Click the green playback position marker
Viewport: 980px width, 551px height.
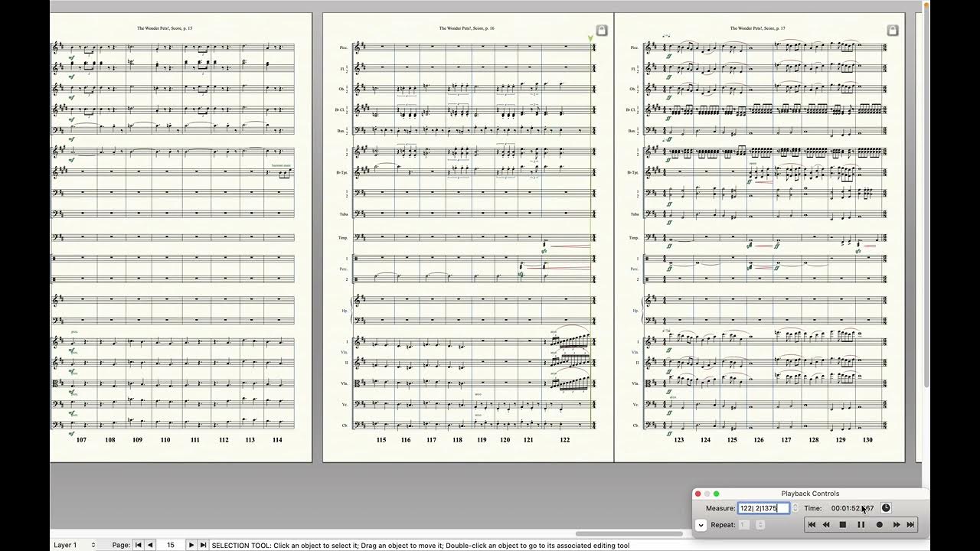click(x=590, y=38)
